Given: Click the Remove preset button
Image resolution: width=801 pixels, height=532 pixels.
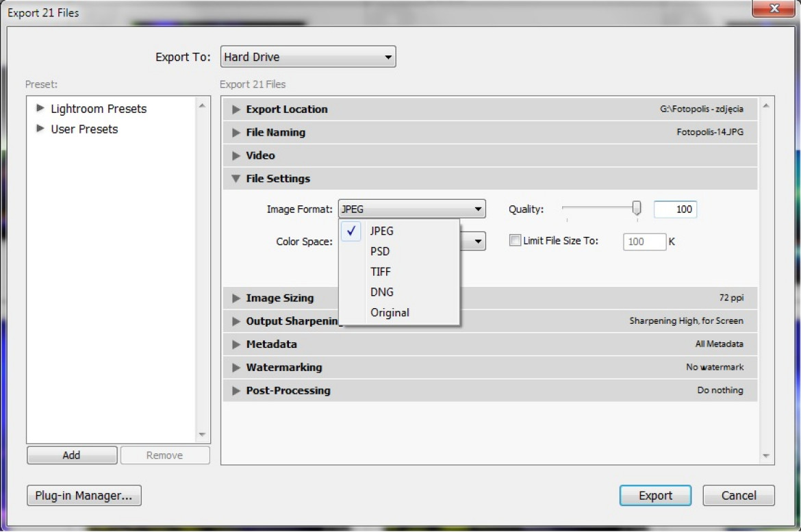Looking at the screenshot, I should (165, 455).
